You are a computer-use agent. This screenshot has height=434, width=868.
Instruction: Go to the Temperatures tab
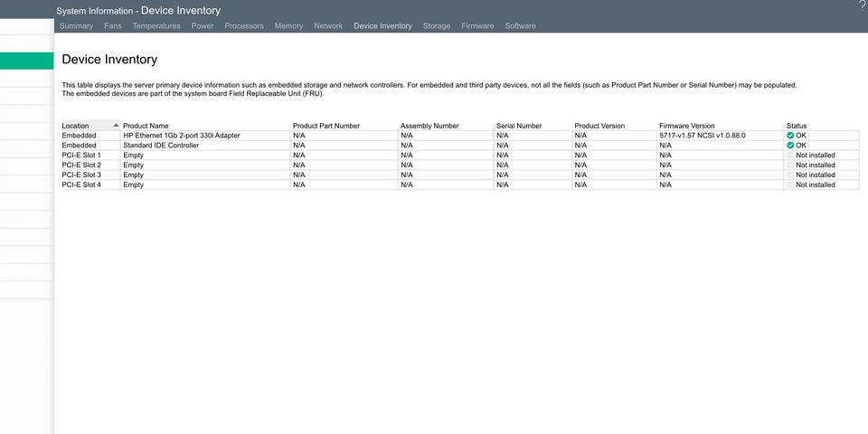pyautogui.click(x=156, y=26)
